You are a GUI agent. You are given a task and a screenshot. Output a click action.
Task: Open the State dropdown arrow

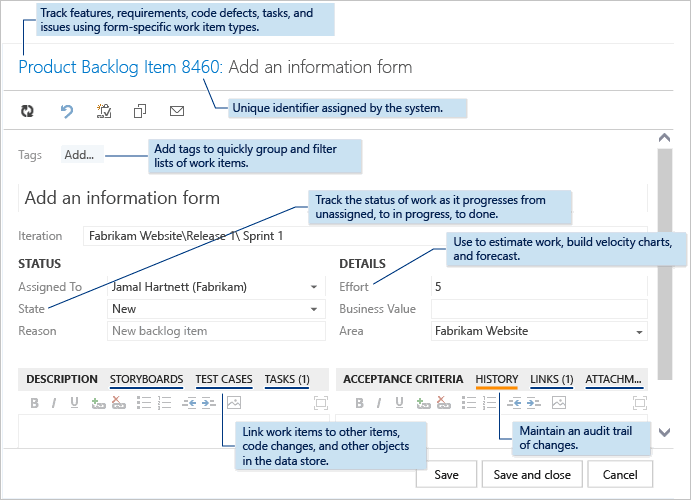(314, 309)
